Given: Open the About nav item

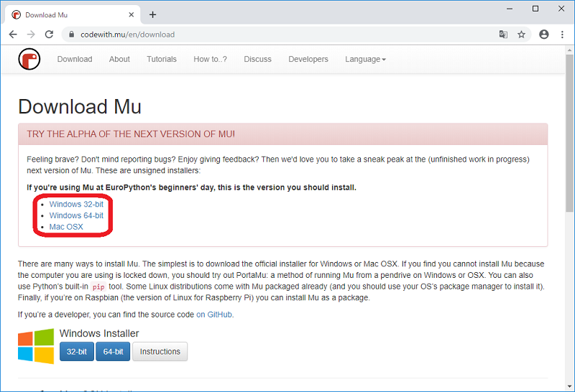Looking at the screenshot, I should (x=119, y=59).
